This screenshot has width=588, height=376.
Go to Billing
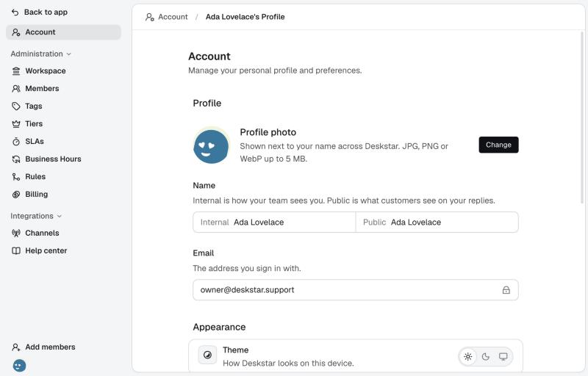pyautogui.click(x=63, y=195)
